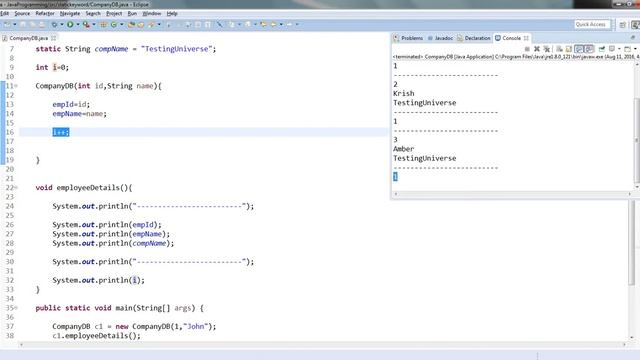Click the Debug bug toolbar icon
Screen dimensions: 640x360
tap(54, 24)
